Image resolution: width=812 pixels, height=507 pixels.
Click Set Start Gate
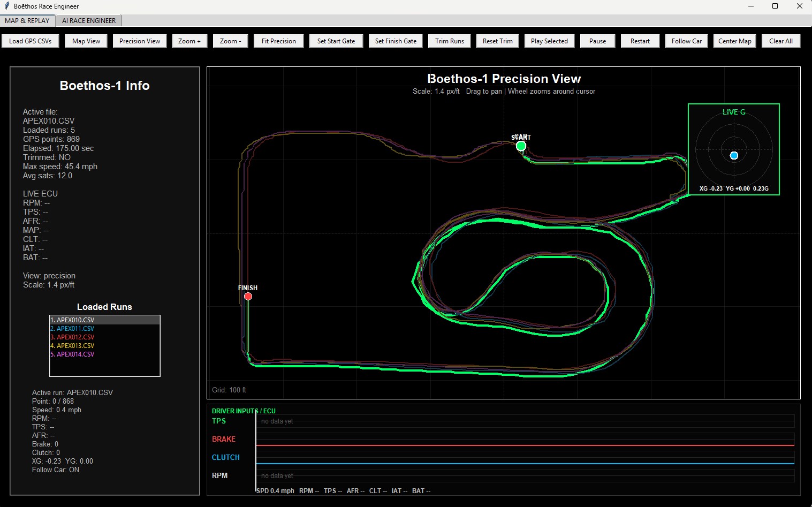tap(336, 41)
